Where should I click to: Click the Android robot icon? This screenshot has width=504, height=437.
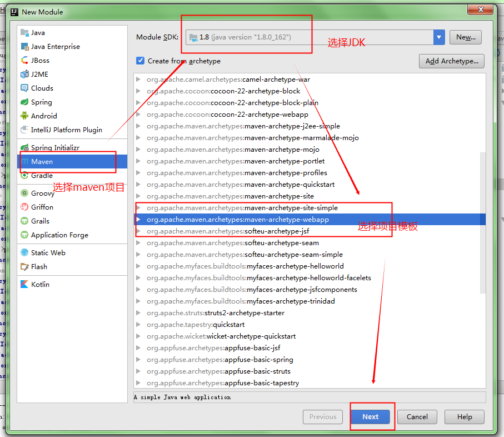[x=24, y=116]
